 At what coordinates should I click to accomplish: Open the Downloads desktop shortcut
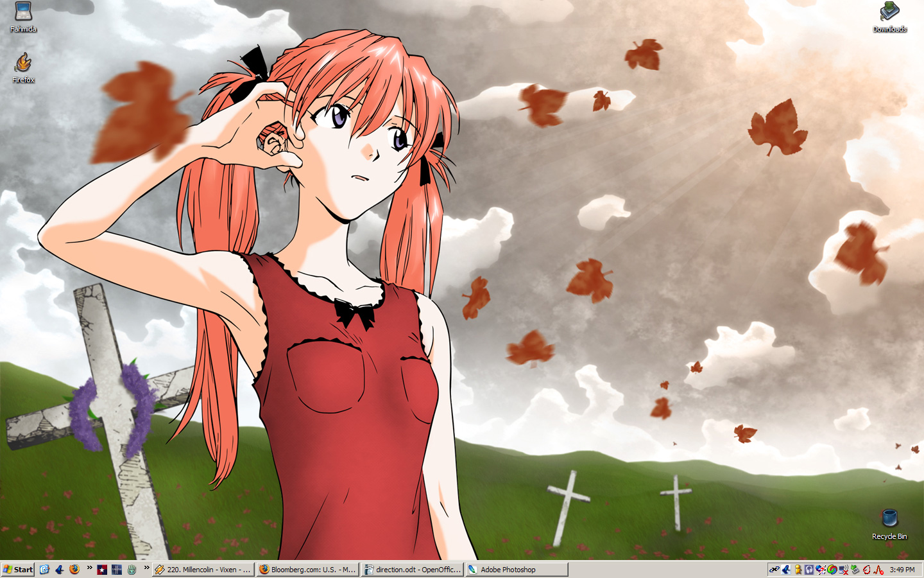(x=889, y=17)
